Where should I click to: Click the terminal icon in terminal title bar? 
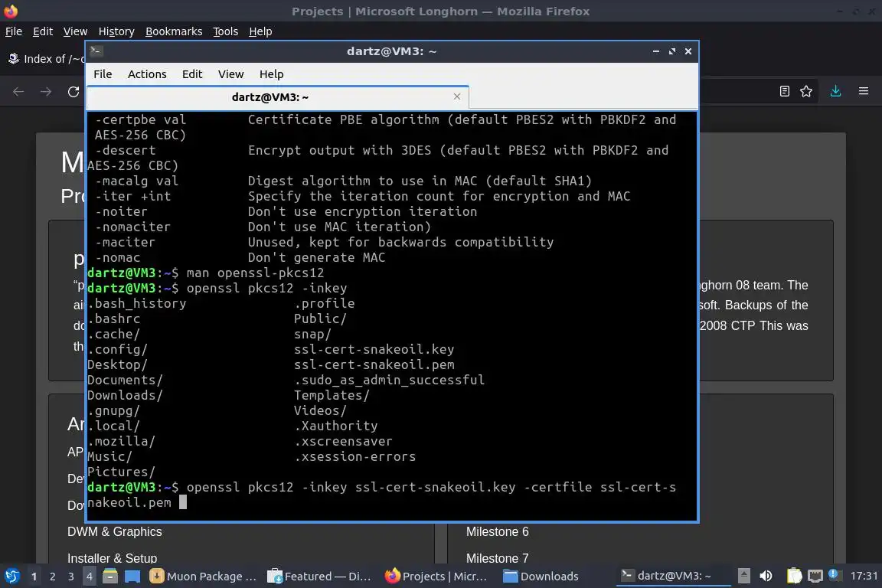(x=96, y=51)
